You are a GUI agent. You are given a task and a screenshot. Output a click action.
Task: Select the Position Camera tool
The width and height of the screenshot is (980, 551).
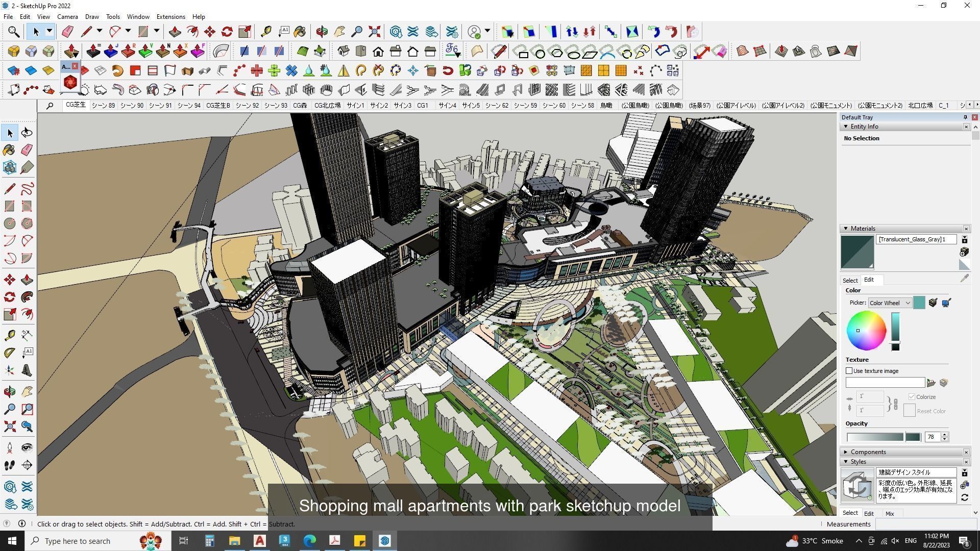[x=9, y=448]
